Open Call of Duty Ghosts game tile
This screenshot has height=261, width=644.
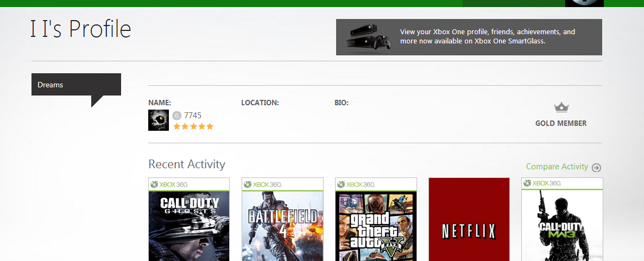[189, 220]
